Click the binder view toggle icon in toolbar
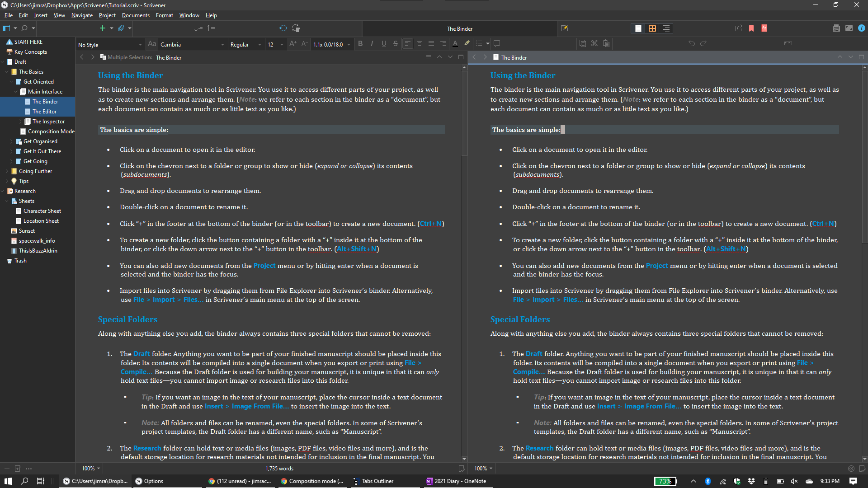The height and width of the screenshot is (488, 868). coord(6,28)
